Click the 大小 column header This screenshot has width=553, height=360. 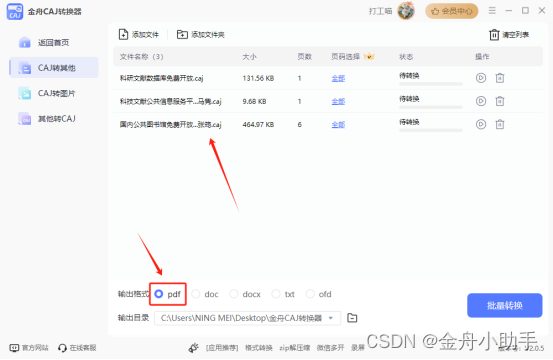tap(249, 56)
